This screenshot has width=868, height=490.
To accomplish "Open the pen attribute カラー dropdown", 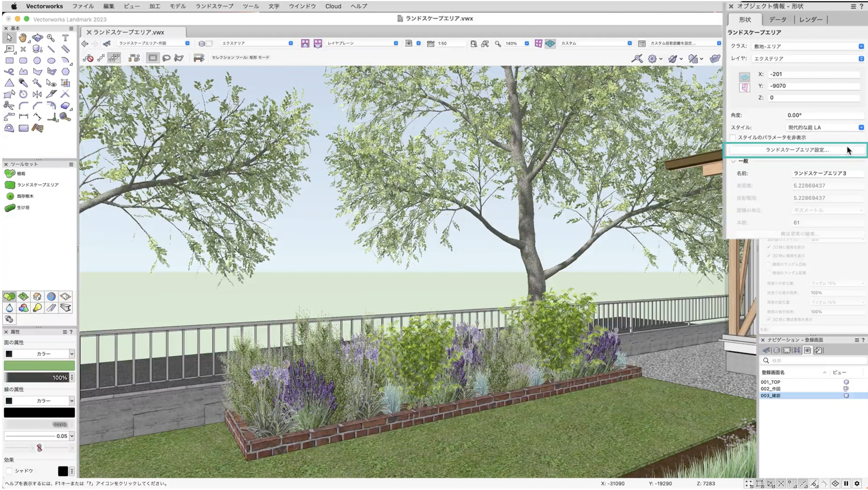I will pos(39,401).
